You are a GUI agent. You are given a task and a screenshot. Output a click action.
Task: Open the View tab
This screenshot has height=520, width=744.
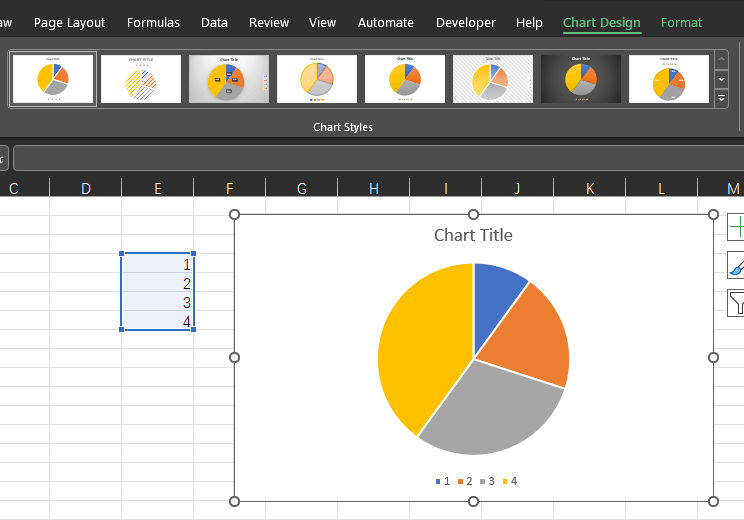[322, 23]
